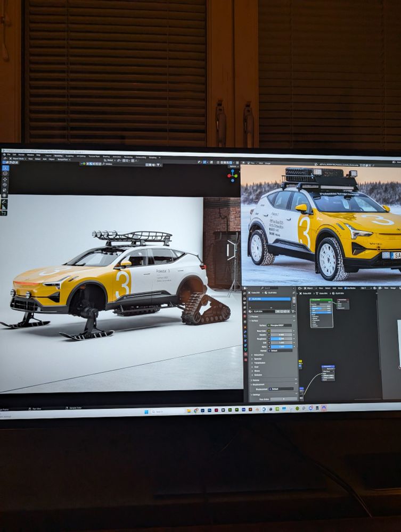401x532 pixels.
Task: Open the Object Mode dropdown
Action: click(x=18, y=159)
